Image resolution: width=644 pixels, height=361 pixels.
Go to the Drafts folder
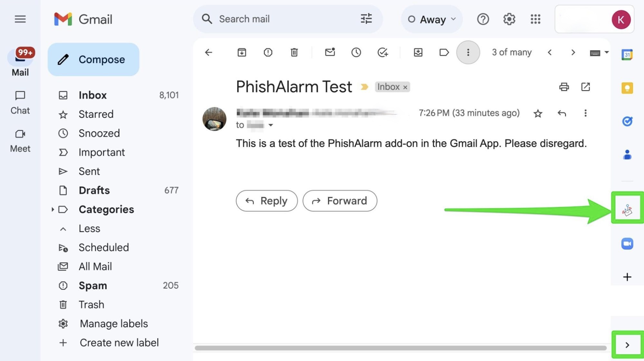coord(94,190)
